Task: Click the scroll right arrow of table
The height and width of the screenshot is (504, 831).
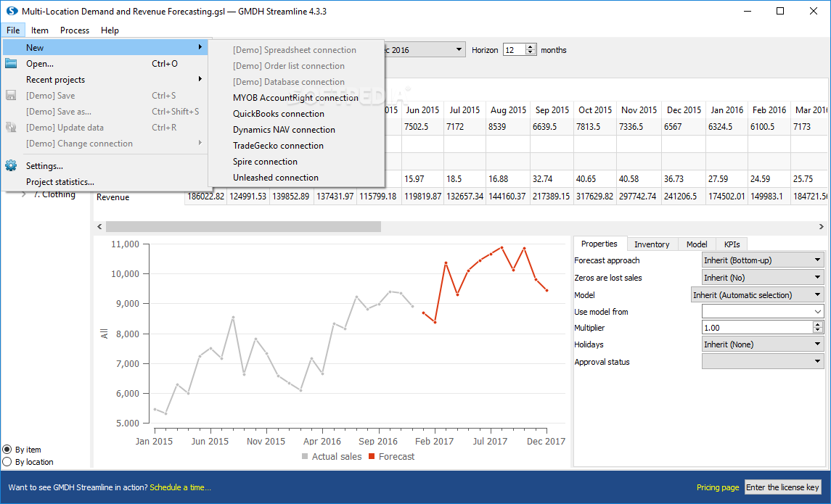Action: point(821,226)
